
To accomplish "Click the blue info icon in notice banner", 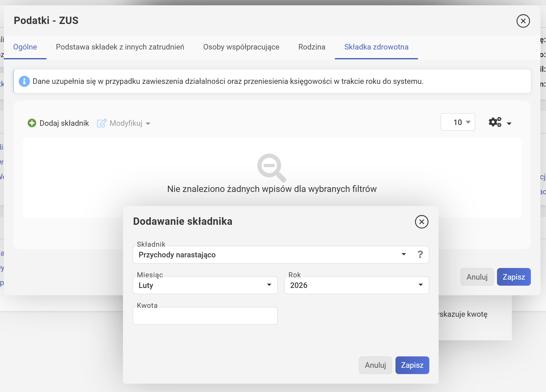I will pyautogui.click(x=24, y=81).
